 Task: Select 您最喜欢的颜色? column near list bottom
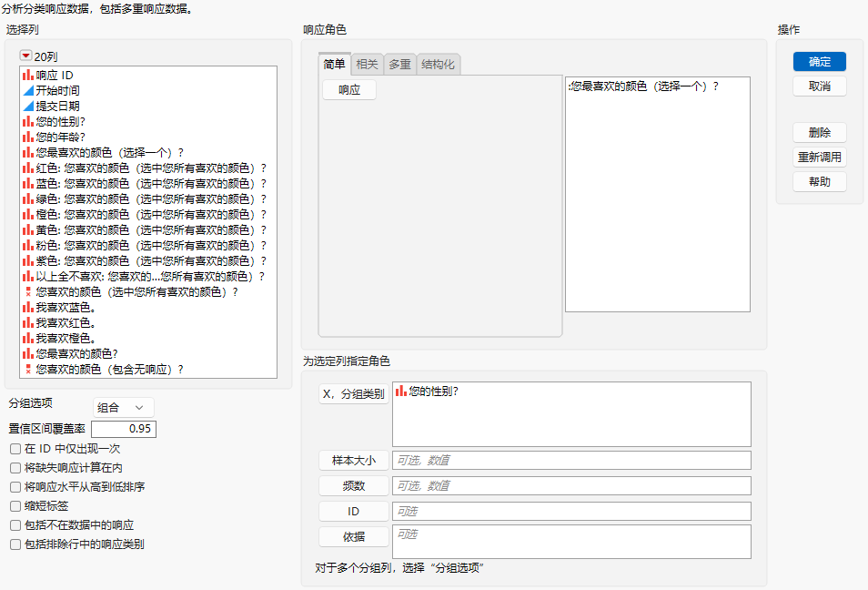[77, 354]
